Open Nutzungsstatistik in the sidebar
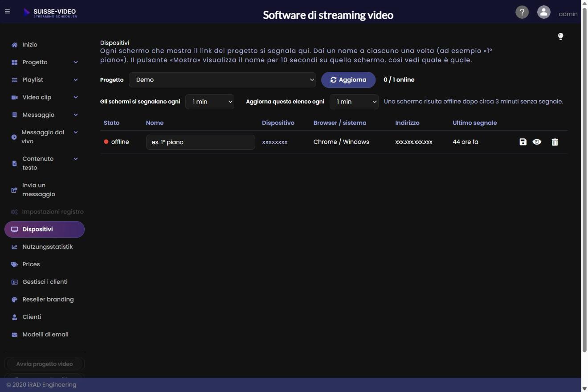588x392 pixels. 45,247
